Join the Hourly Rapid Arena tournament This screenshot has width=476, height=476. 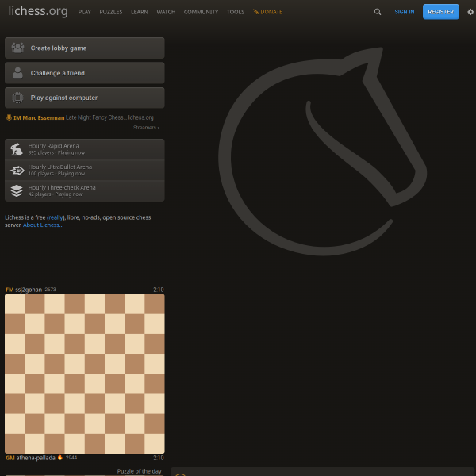click(85, 149)
